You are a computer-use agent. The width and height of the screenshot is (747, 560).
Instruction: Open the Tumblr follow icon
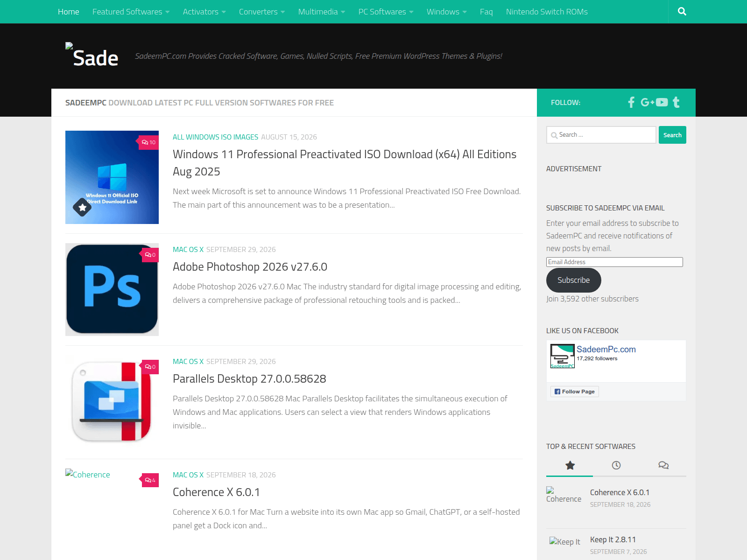coord(676,102)
